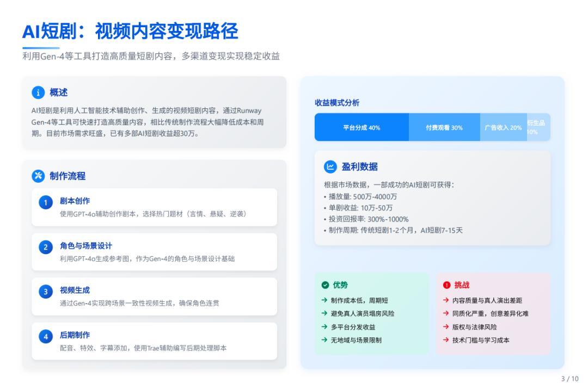Click the text 同质化严重，创意差异化难
588x389 pixels.
point(491,314)
